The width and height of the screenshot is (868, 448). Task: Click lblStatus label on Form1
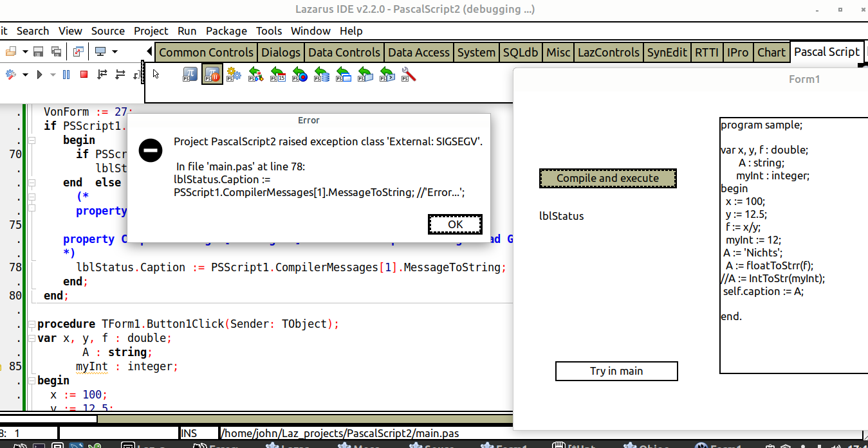tap(562, 216)
